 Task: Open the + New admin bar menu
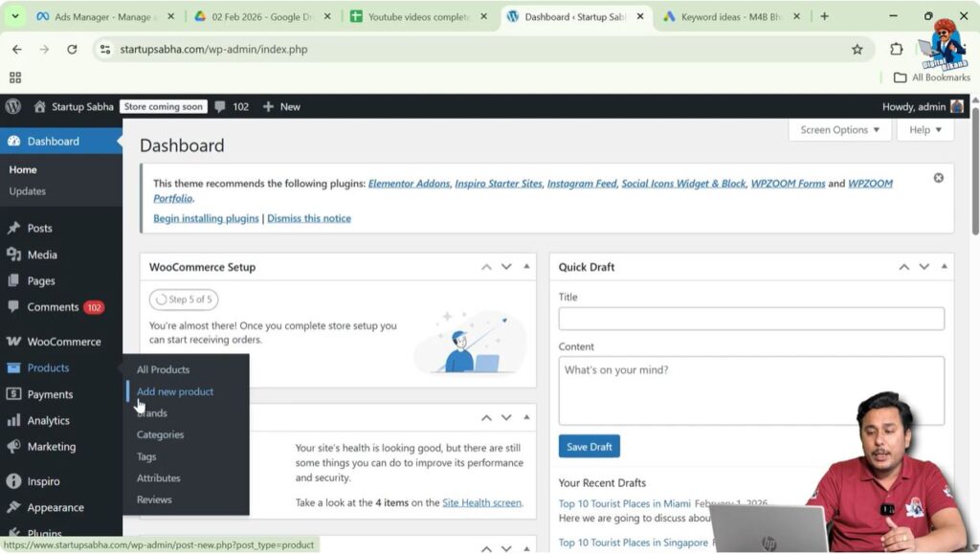point(280,106)
